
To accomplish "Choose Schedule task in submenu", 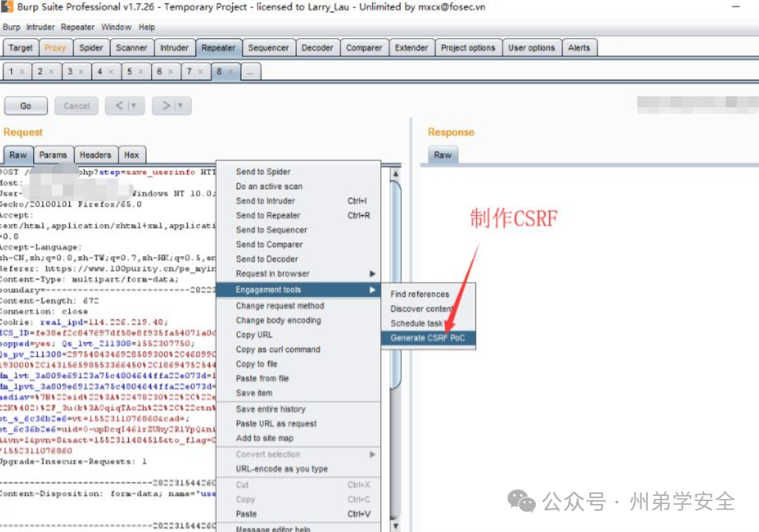I will click(x=428, y=323).
